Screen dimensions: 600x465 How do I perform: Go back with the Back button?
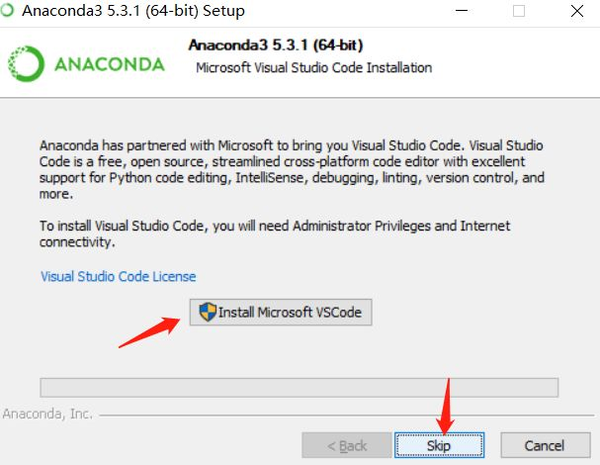[347, 445]
